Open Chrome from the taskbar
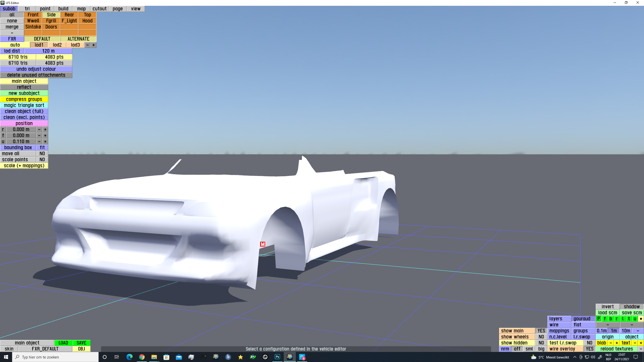 point(142,357)
